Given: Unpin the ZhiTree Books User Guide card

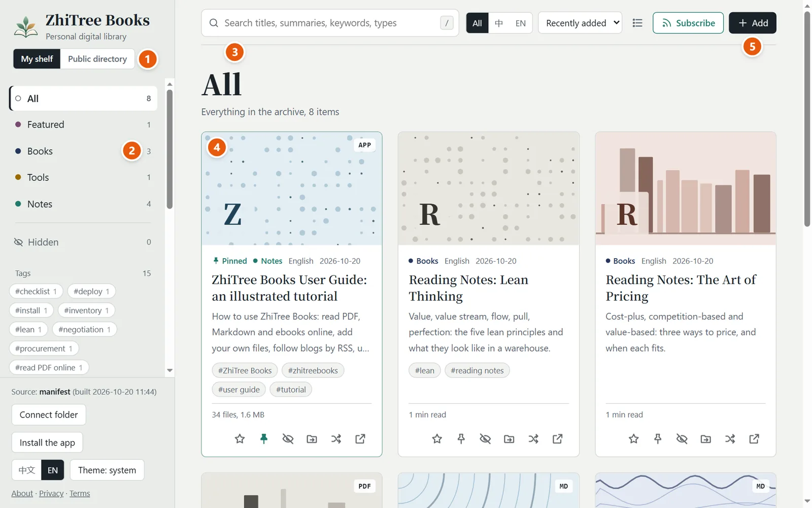Looking at the screenshot, I should tap(264, 438).
